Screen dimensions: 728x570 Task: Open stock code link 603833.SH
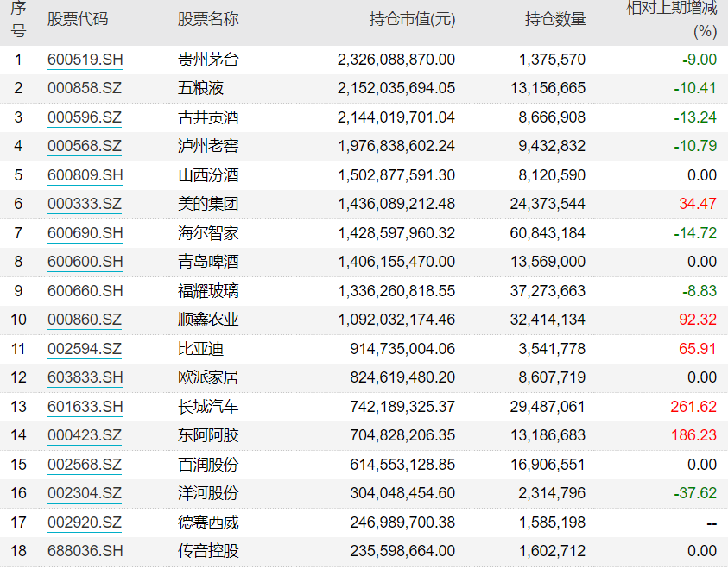coord(85,377)
